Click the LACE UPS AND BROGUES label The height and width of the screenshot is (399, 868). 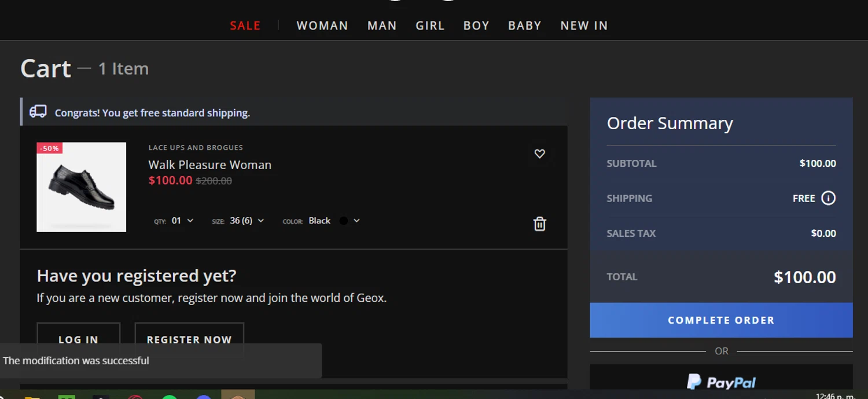click(196, 148)
